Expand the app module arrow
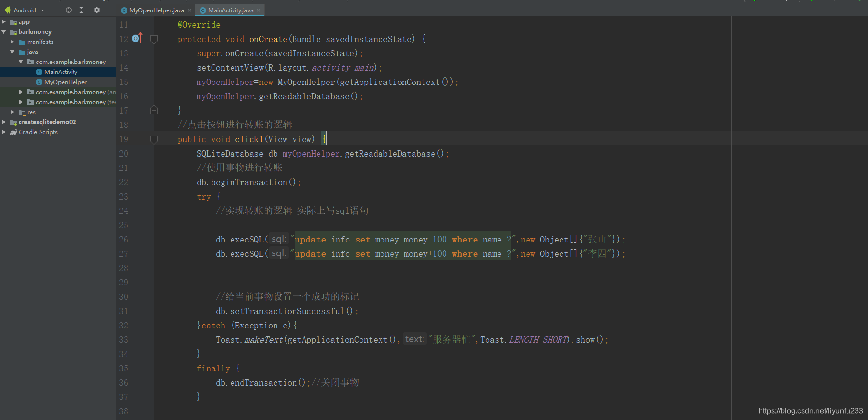This screenshot has height=420, width=868. (x=4, y=22)
